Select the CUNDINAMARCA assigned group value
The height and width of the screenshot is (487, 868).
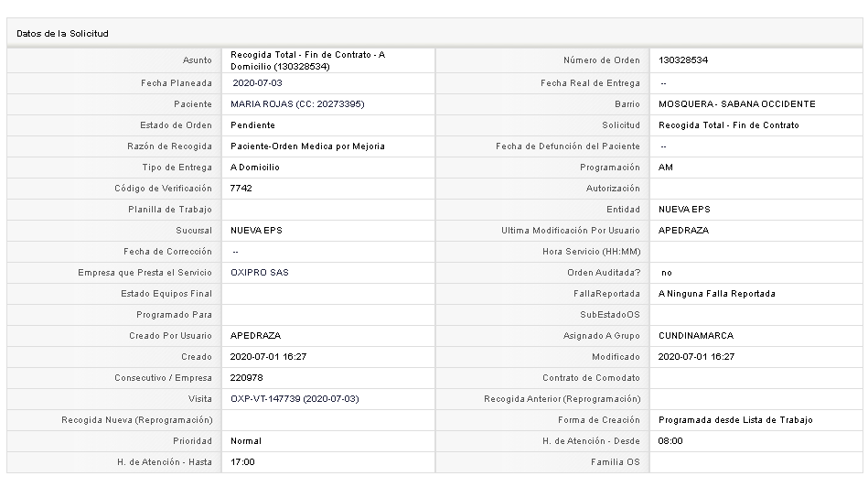[696, 336]
